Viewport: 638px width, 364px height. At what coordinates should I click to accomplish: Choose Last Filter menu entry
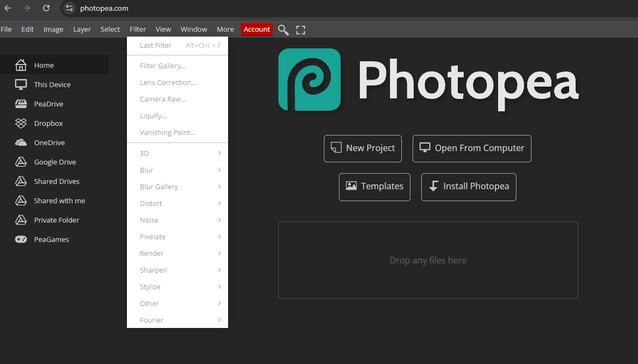178,46
